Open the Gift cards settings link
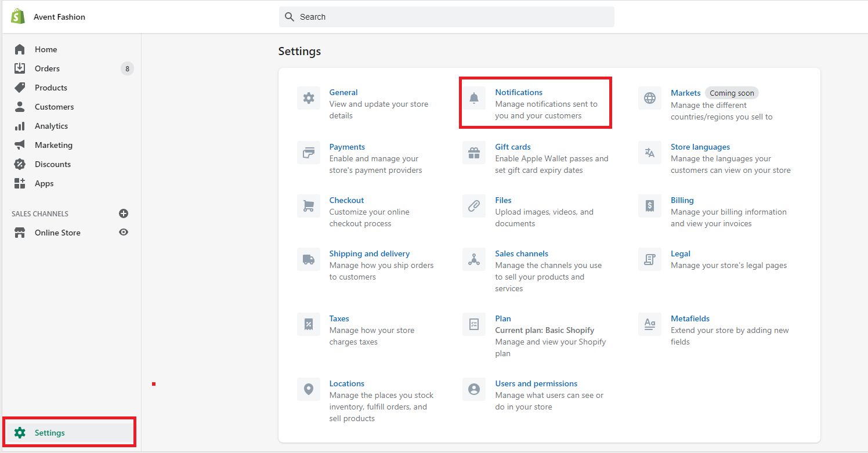The image size is (868, 453). [513, 147]
